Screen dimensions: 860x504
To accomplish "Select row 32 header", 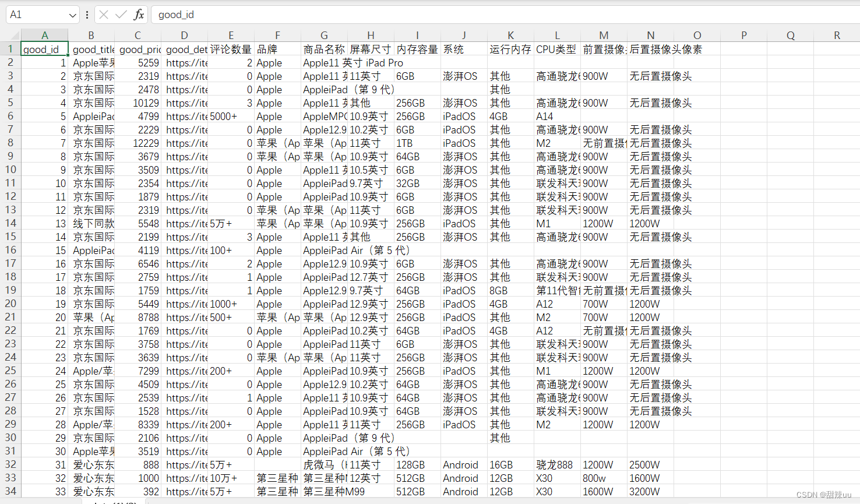I will [x=10, y=464].
